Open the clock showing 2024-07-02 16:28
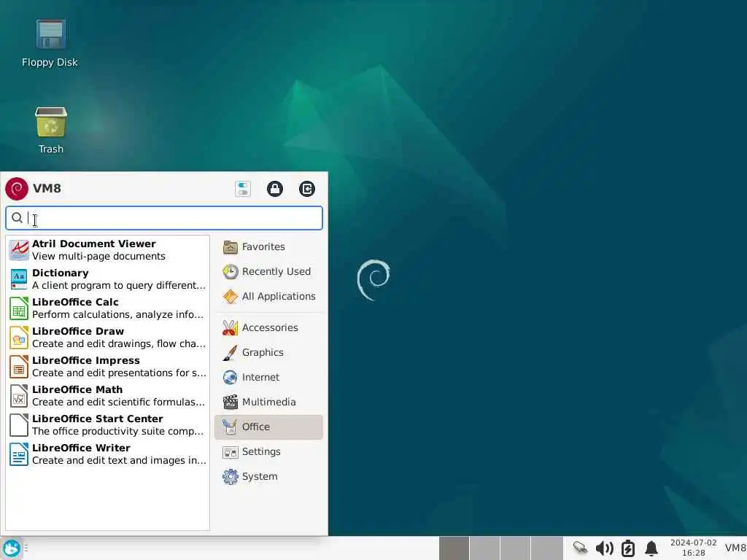747x560 pixels. 693,548
